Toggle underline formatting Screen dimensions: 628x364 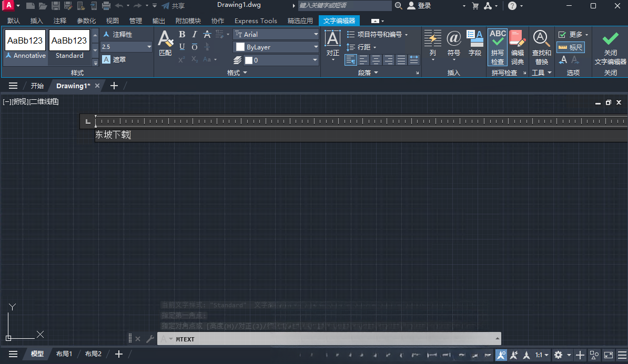coord(182,47)
